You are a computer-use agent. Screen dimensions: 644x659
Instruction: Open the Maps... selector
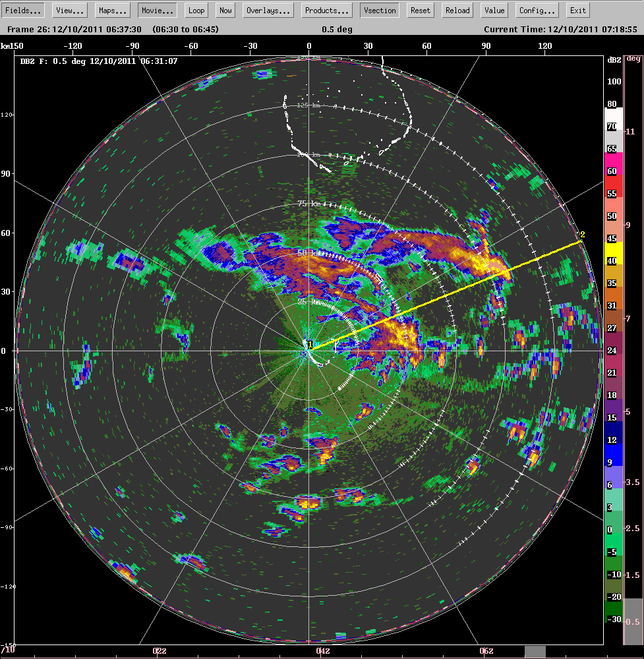[113, 11]
